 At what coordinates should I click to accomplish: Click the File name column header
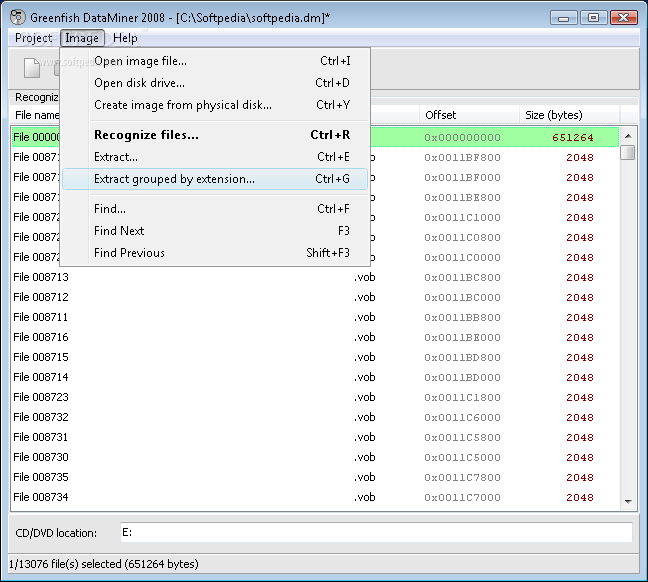click(36, 115)
